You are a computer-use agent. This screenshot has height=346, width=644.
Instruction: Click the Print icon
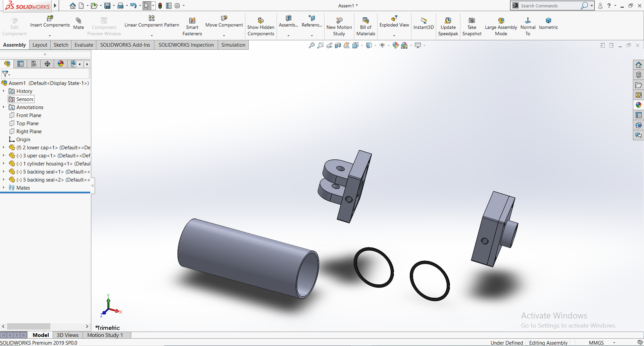click(x=120, y=6)
